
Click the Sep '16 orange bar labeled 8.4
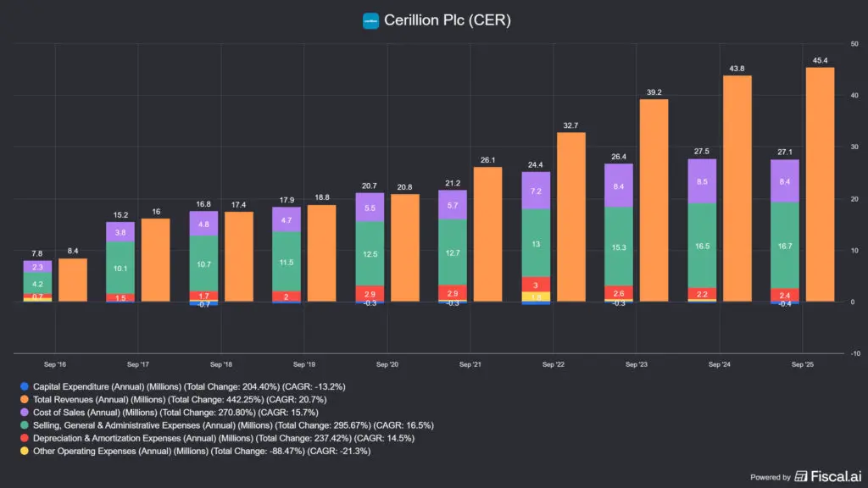[x=73, y=280]
